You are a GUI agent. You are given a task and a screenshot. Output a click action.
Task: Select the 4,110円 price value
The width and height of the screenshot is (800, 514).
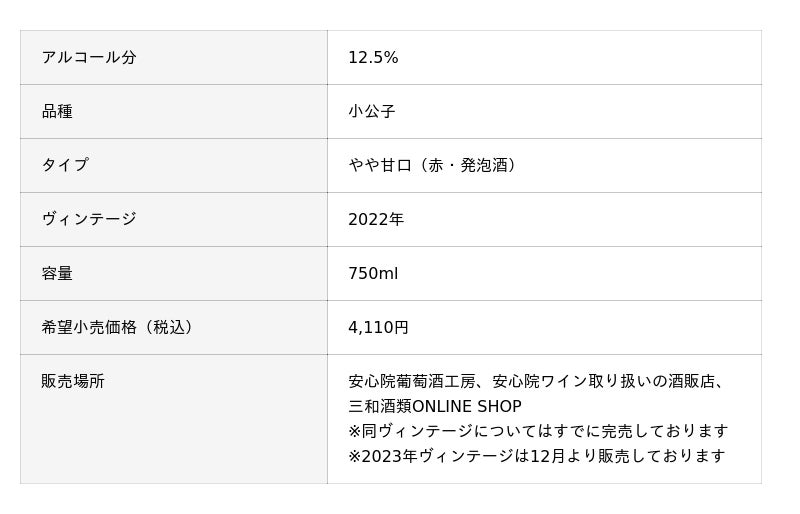378,328
